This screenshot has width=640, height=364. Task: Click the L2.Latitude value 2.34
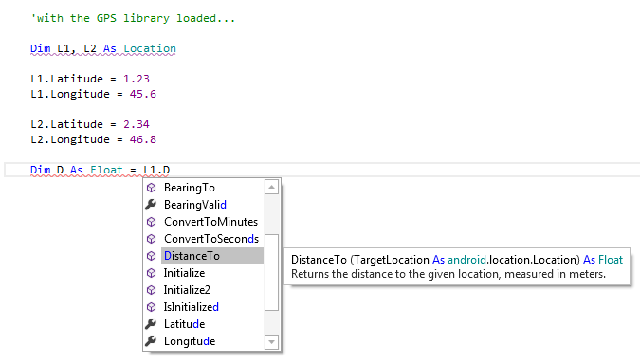point(137,124)
